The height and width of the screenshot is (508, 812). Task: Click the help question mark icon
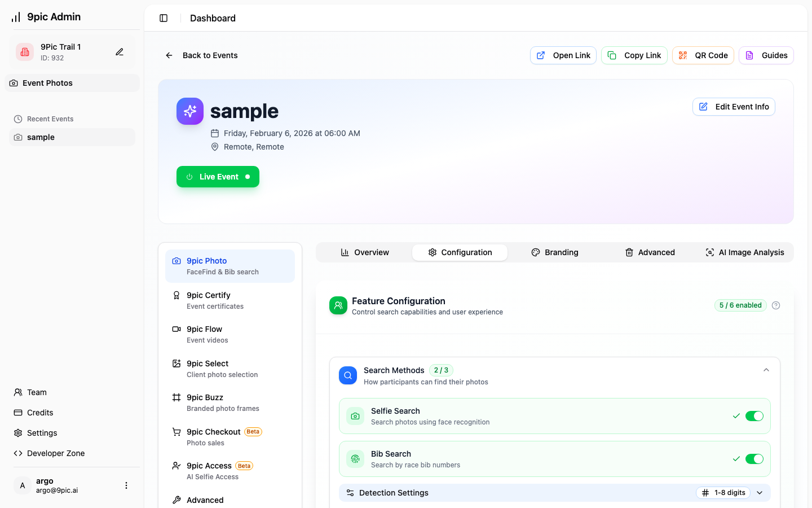776,305
